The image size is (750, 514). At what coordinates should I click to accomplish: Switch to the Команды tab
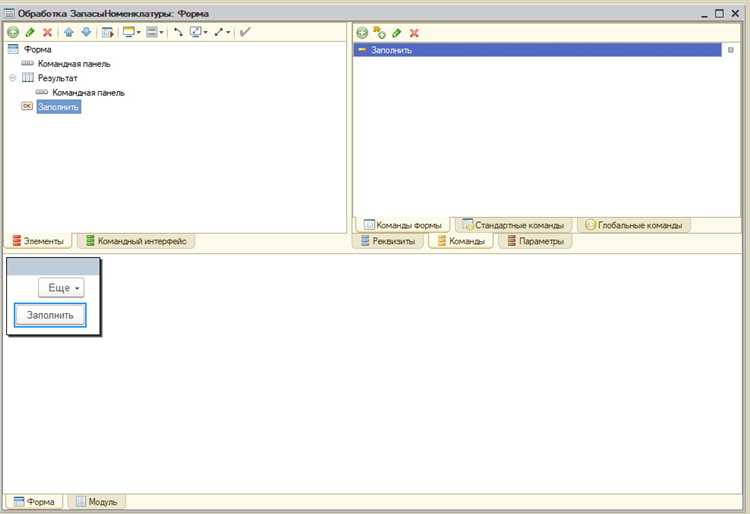(461, 241)
